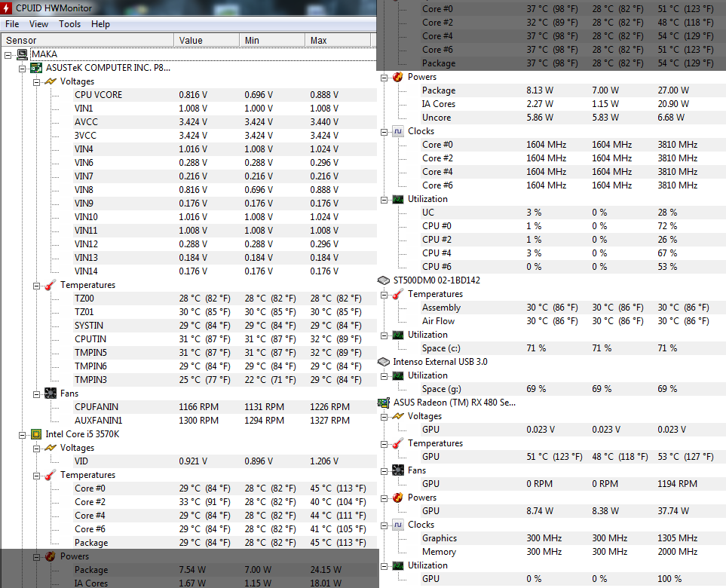This screenshot has height=588, width=726.
Task: Click the thermometer icon under Intel Core i5
Action: pos(50,475)
